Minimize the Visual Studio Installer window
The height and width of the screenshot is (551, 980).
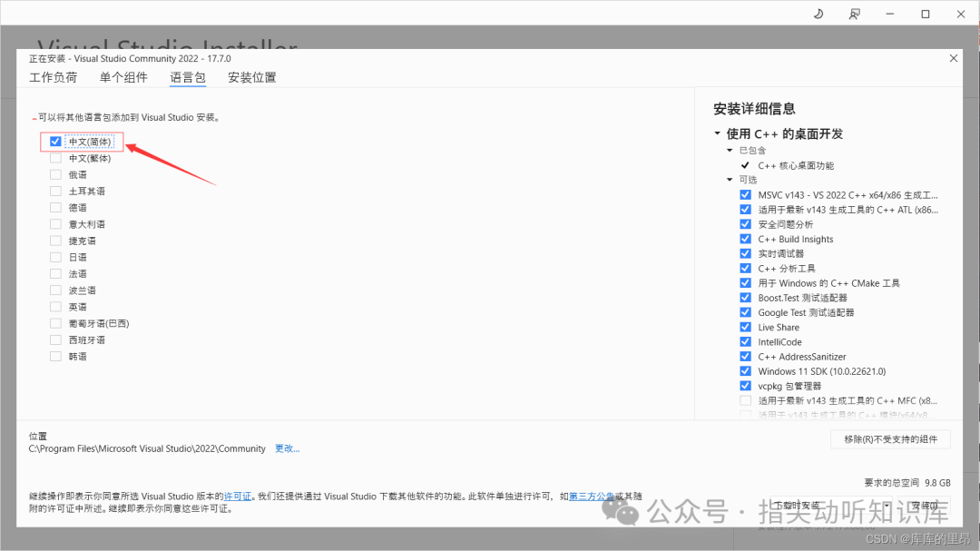[x=889, y=14]
